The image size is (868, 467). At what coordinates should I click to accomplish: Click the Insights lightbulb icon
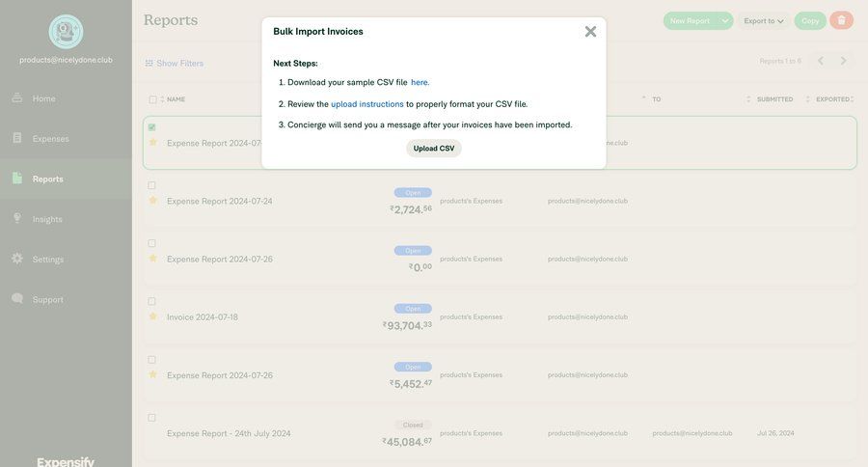click(17, 218)
